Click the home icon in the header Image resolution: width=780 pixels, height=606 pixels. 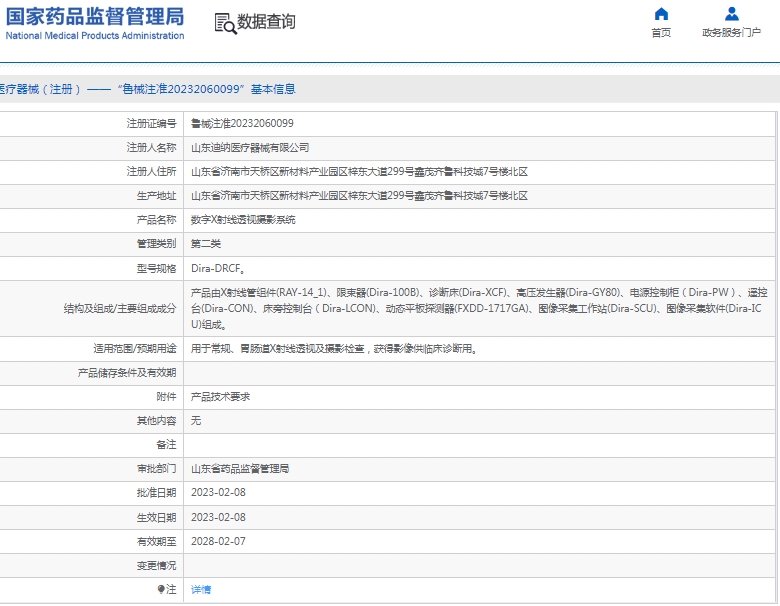661,14
